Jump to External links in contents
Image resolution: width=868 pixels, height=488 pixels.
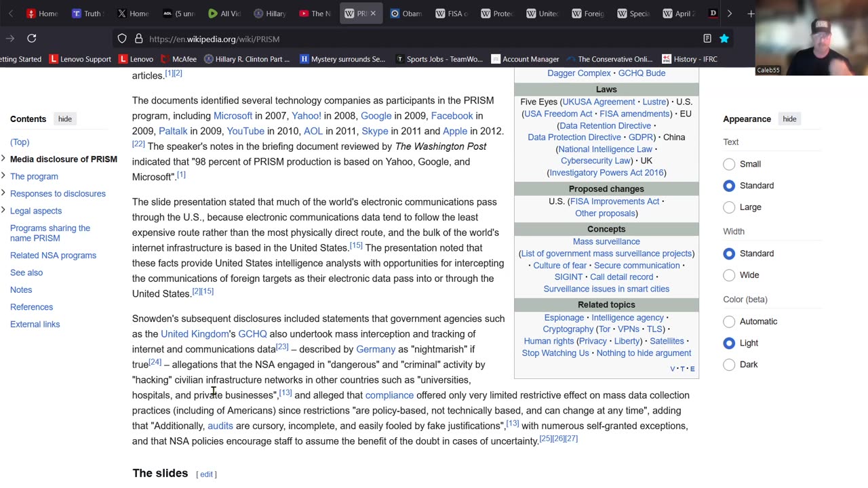pos(35,324)
